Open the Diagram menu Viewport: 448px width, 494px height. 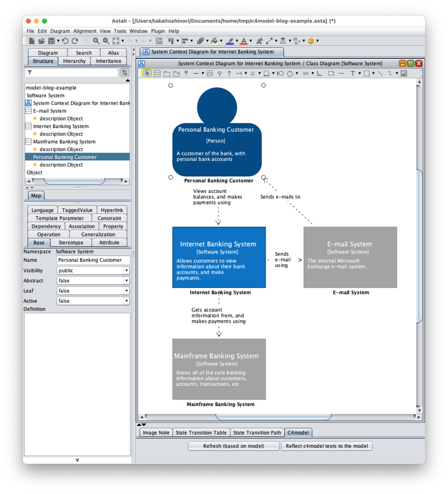click(x=60, y=31)
